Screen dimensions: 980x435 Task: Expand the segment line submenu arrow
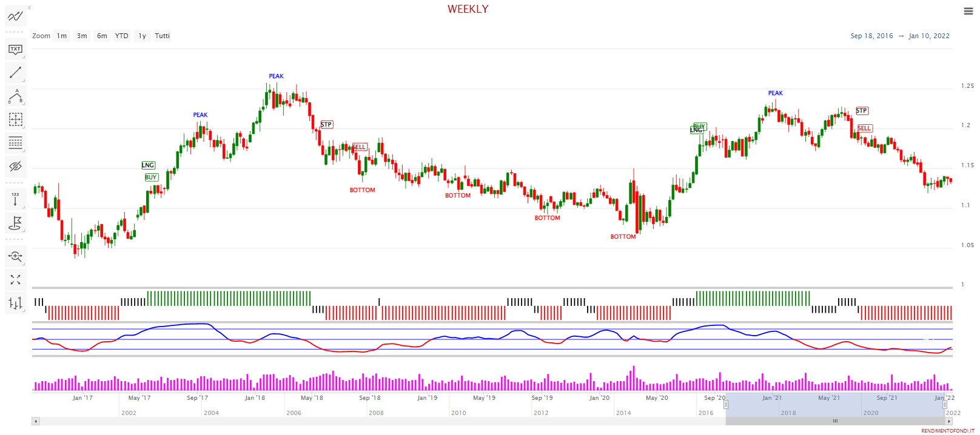pos(24,80)
